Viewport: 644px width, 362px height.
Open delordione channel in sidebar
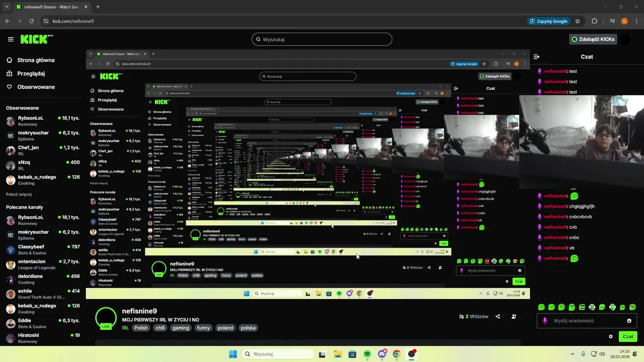(x=42, y=279)
